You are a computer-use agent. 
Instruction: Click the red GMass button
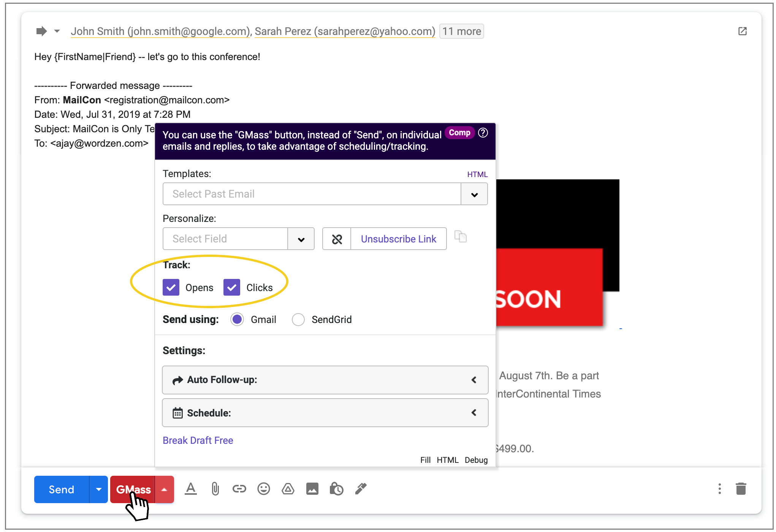point(133,489)
